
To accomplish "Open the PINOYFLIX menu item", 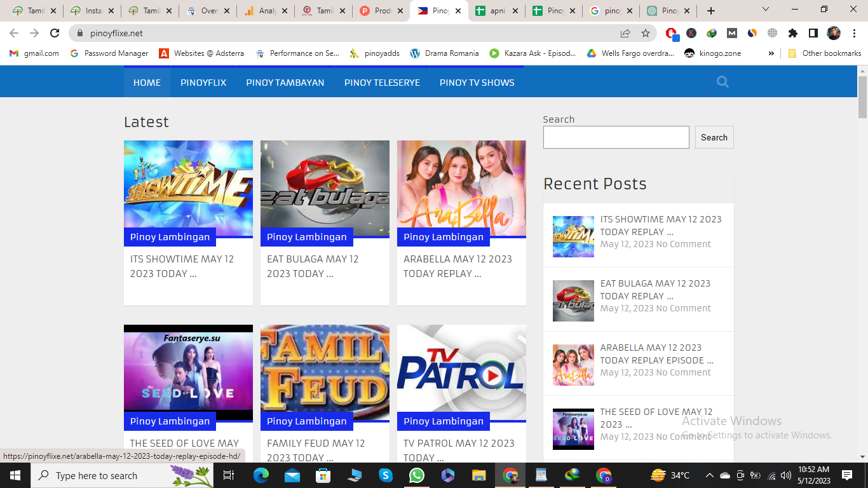I will [x=203, y=83].
